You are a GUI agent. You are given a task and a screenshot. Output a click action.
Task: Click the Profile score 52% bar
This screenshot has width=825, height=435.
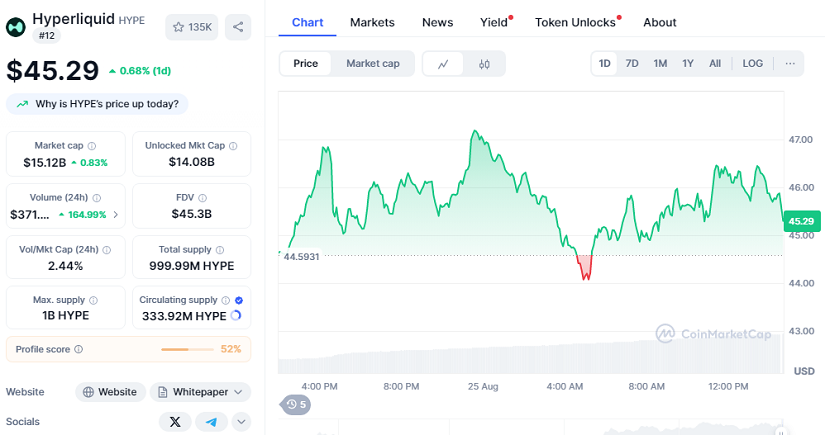coord(187,349)
